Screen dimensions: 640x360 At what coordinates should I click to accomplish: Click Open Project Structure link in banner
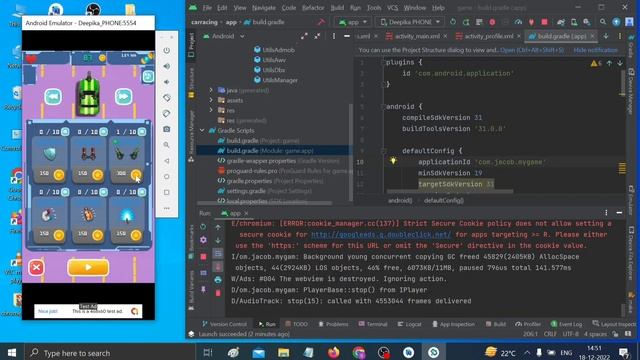point(532,50)
